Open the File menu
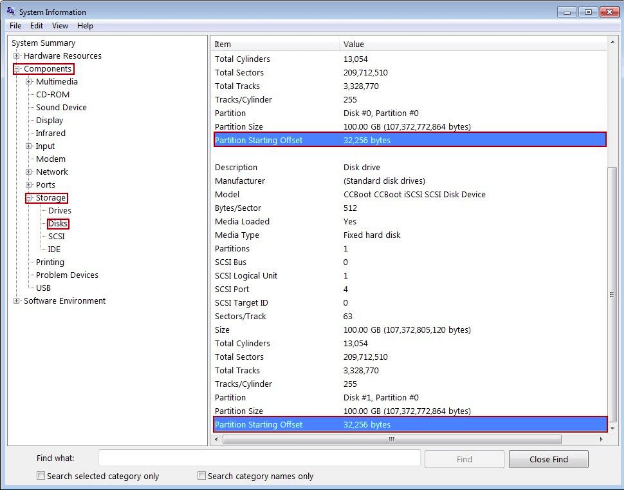 (15, 25)
